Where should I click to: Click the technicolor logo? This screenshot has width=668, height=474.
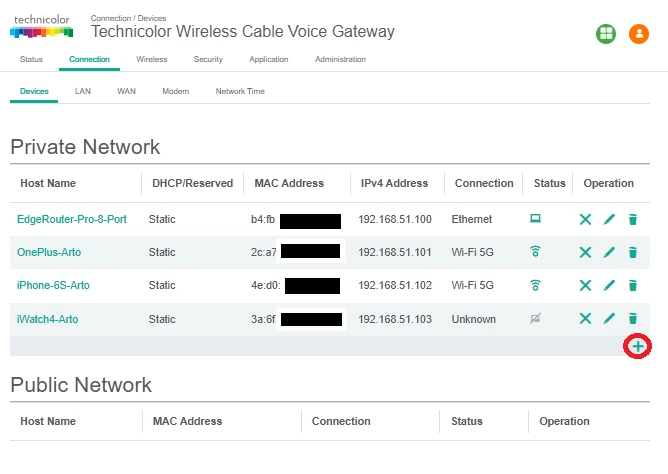point(41,26)
